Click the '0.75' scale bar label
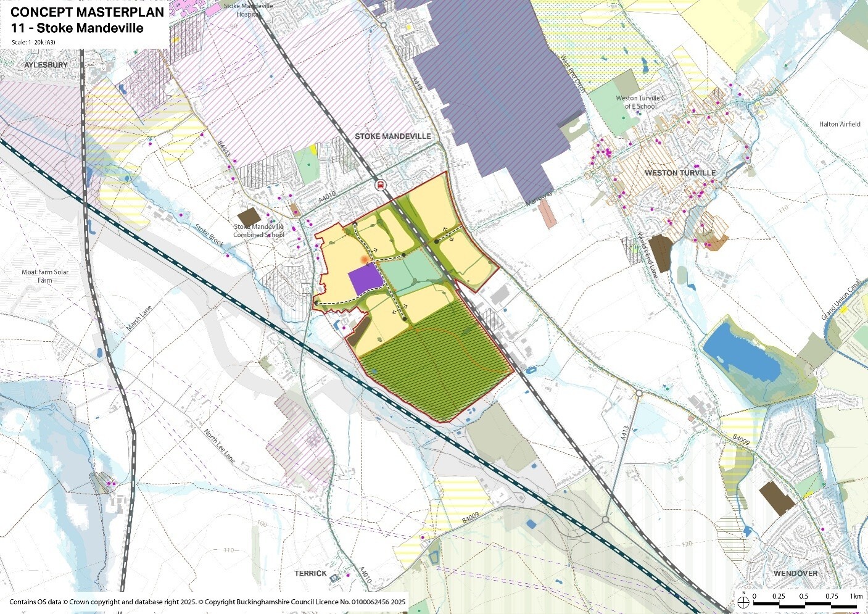 tap(832, 596)
